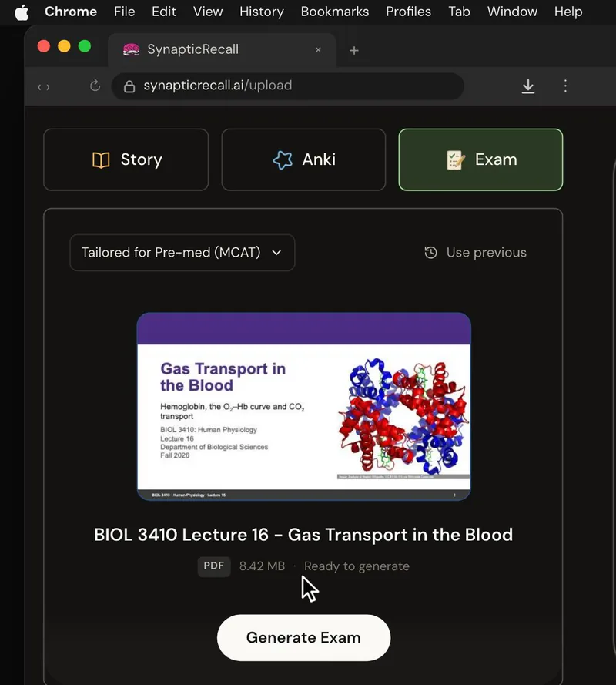Click the Ready to generate status
Screen dimensions: 616x685
(357, 566)
